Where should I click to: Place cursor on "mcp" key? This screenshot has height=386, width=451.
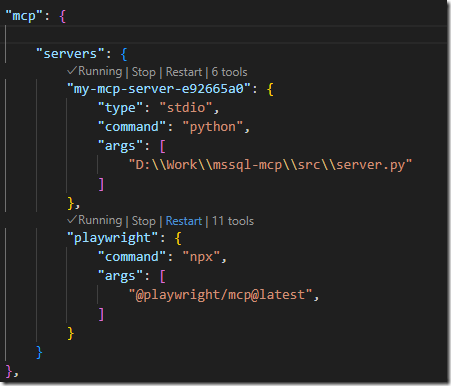[x=24, y=16]
